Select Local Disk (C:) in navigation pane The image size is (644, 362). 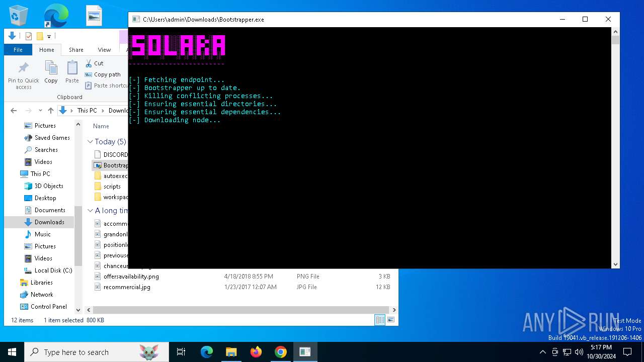[48, 270]
